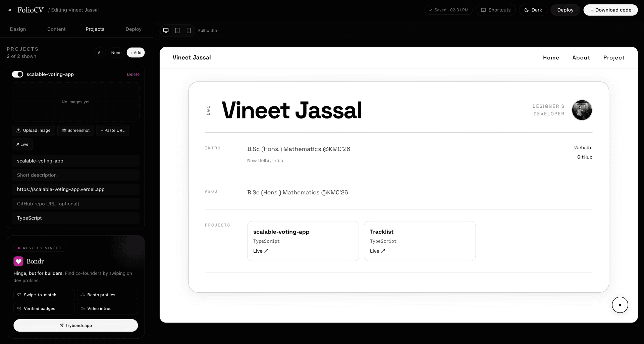The width and height of the screenshot is (644, 344).
Task: Edit the project live URL field
Action: click(76, 189)
